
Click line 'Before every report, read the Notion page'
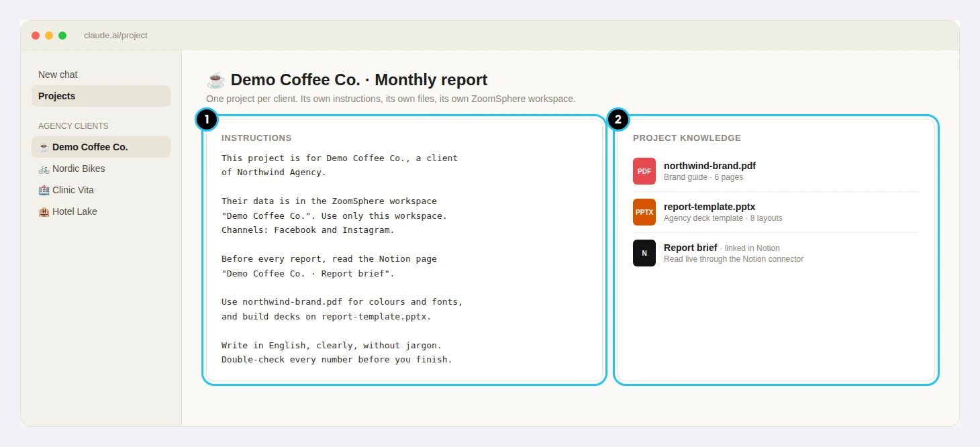point(329,259)
